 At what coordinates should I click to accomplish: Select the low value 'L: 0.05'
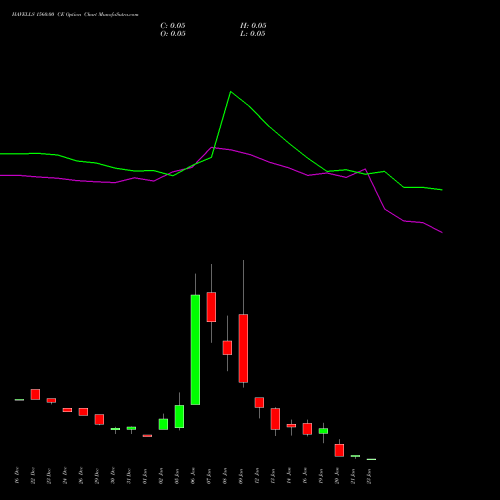[x=253, y=34]
